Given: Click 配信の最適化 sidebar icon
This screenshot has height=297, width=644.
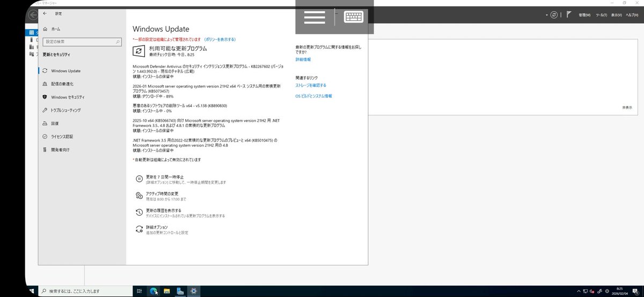Looking at the screenshot, I should pos(46,84).
